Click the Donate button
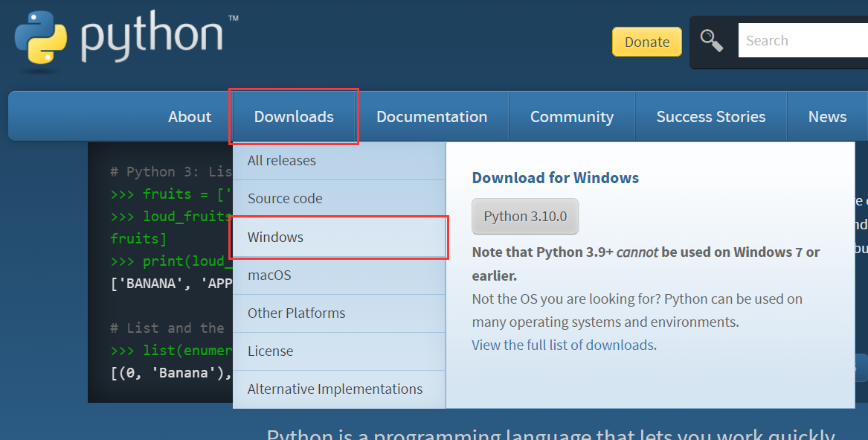Image resolution: width=868 pixels, height=440 pixels. point(646,42)
